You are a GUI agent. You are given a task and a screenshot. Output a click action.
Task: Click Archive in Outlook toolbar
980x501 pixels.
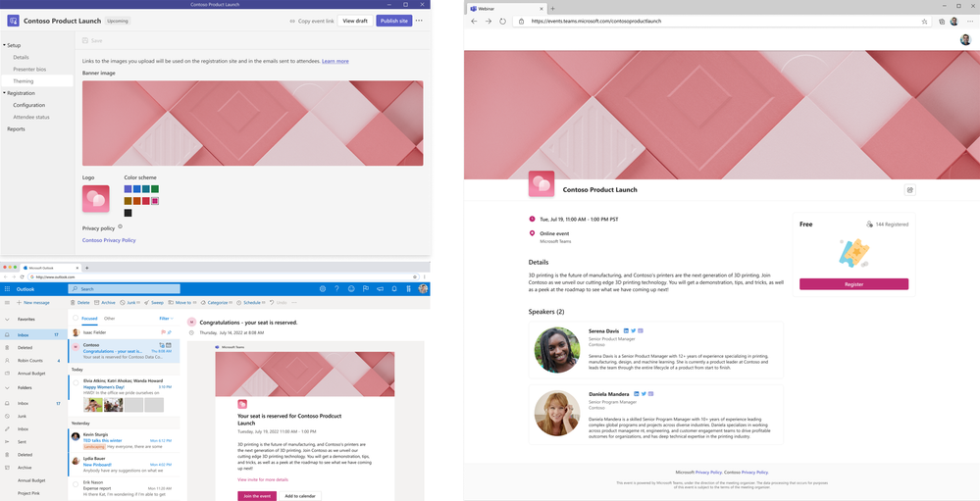105,302
